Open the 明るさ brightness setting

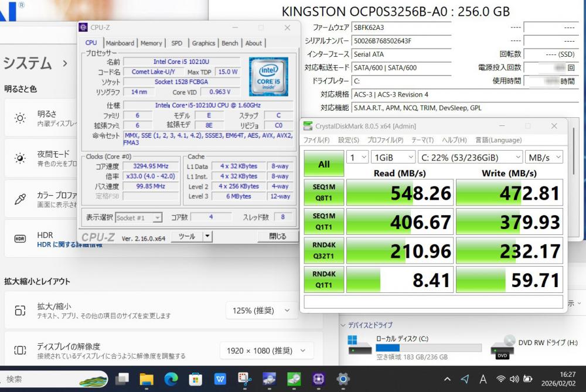(x=41, y=118)
